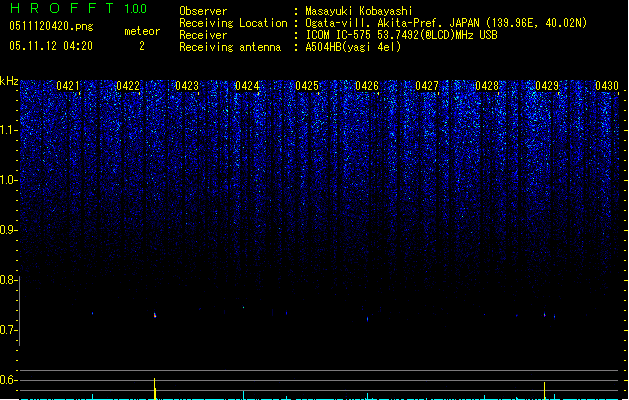Click the 1.0 kHz axis label

9,180
